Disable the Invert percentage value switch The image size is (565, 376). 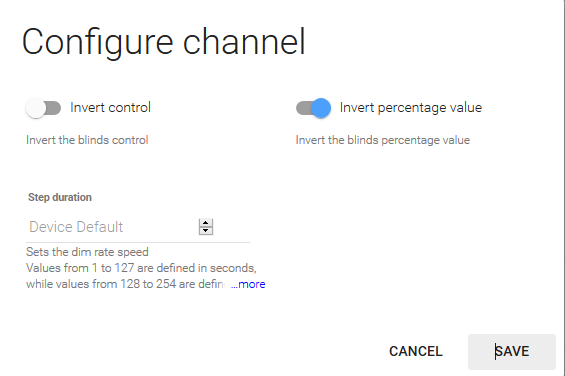click(313, 108)
